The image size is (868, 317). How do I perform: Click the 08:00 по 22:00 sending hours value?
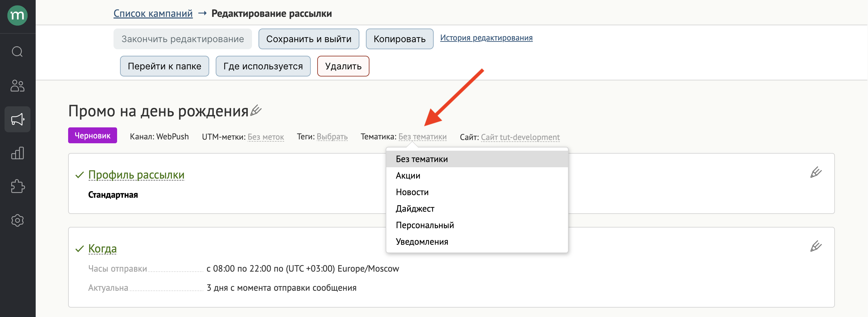coord(303,268)
